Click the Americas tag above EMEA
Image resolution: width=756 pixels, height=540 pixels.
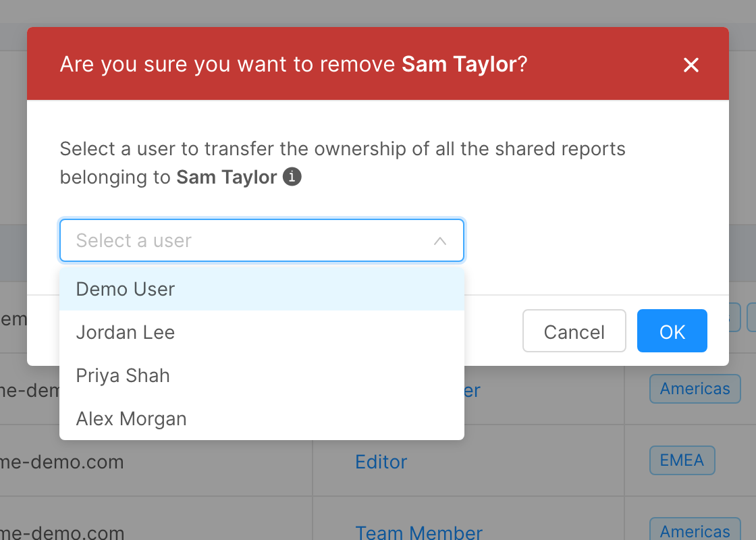tap(695, 389)
